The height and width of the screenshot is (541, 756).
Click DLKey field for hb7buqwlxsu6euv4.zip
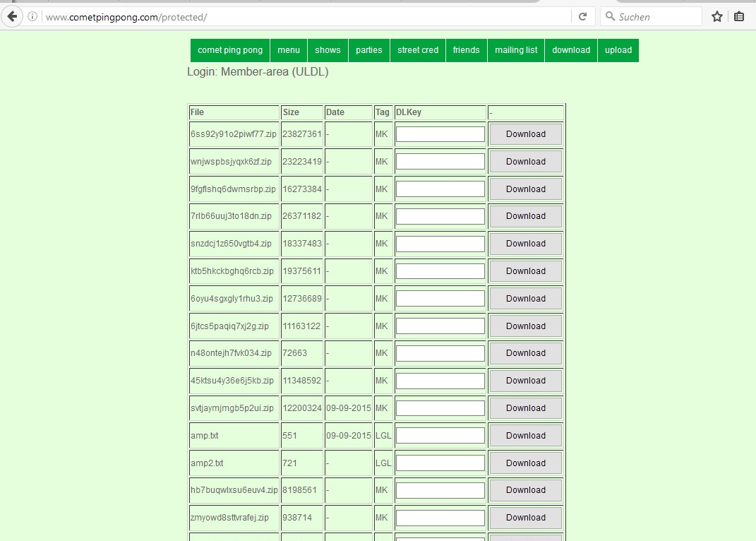tap(440, 490)
